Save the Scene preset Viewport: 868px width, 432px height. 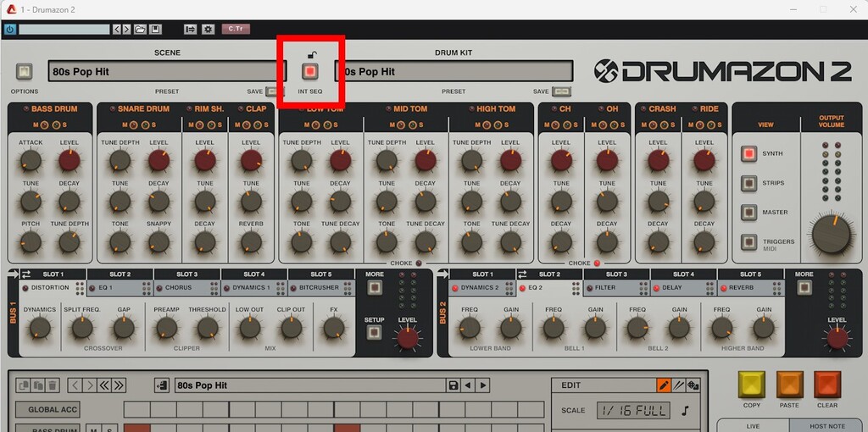pos(275,91)
